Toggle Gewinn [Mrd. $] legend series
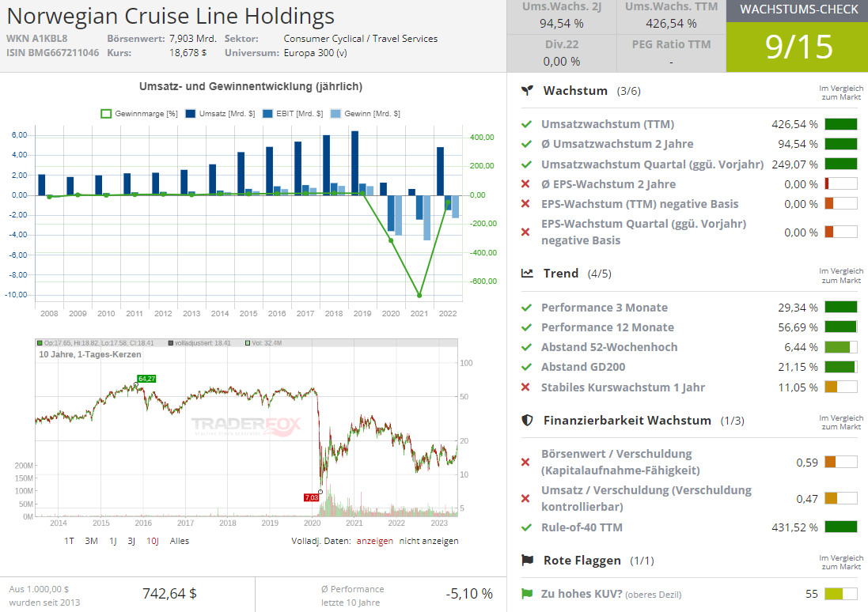This screenshot has width=868, height=612. click(x=366, y=113)
